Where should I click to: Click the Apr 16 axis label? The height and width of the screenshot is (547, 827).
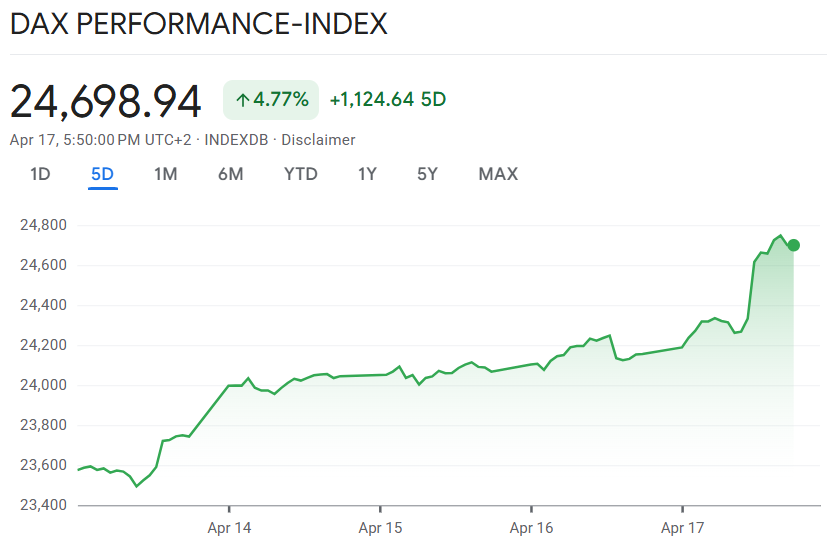[531, 527]
